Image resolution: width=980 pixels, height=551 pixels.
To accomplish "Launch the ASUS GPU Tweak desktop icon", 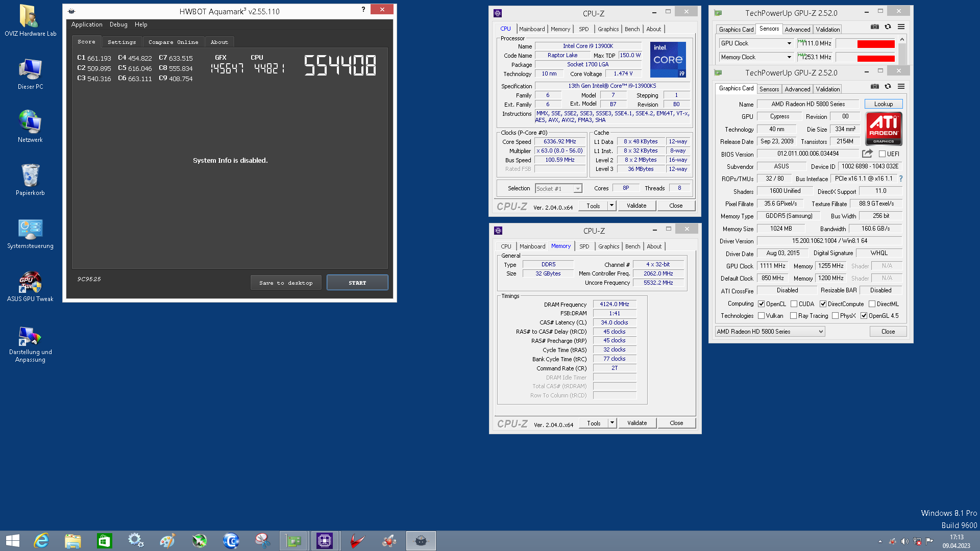I will (30, 287).
